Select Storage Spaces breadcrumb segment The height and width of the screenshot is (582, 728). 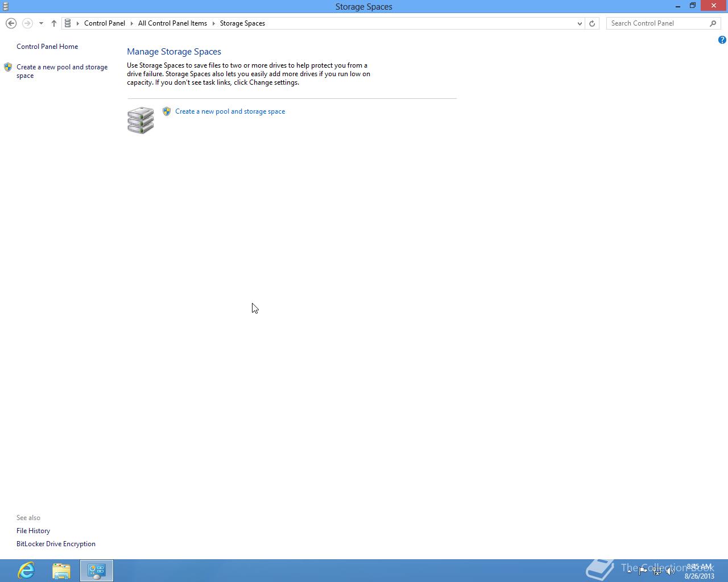point(242,23)
